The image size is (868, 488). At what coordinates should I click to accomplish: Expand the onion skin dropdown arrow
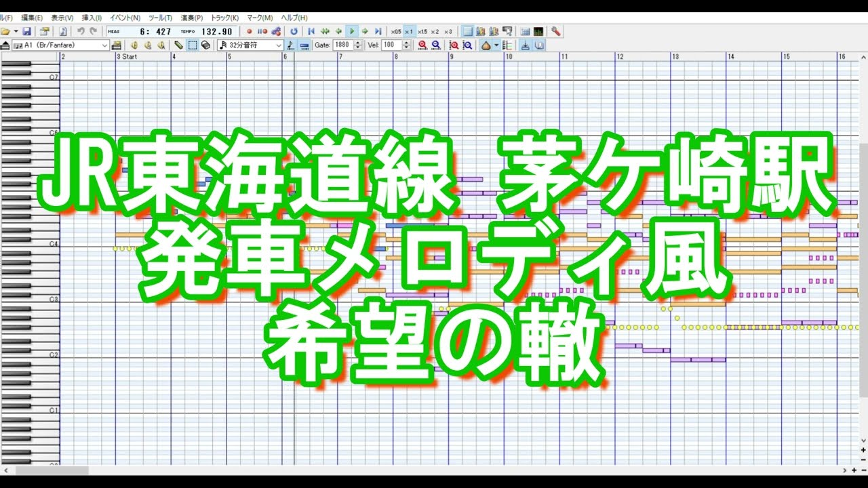[496, 45]
